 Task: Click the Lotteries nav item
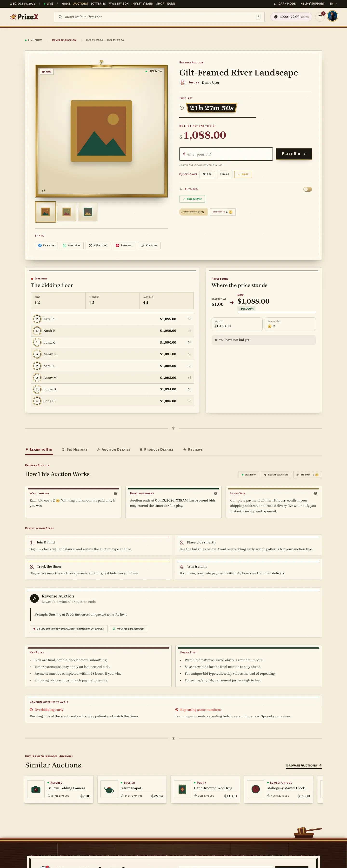[98, 4]
